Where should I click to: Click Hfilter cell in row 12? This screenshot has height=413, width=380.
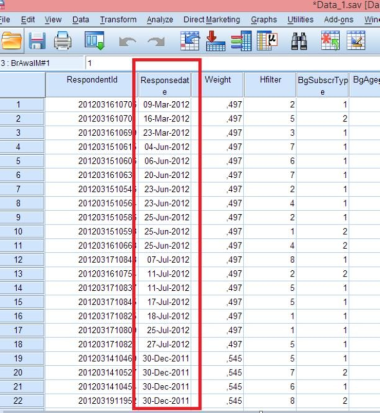click(270, 259)
